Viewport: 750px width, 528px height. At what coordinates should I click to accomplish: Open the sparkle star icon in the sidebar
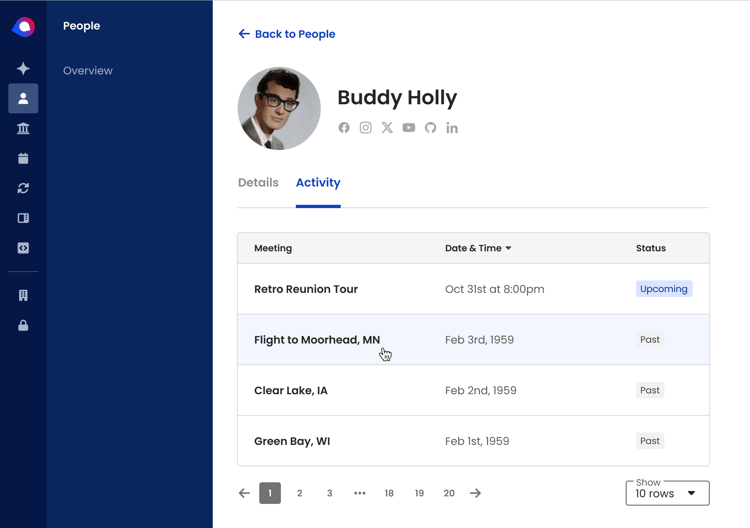(x=23, y=68)
